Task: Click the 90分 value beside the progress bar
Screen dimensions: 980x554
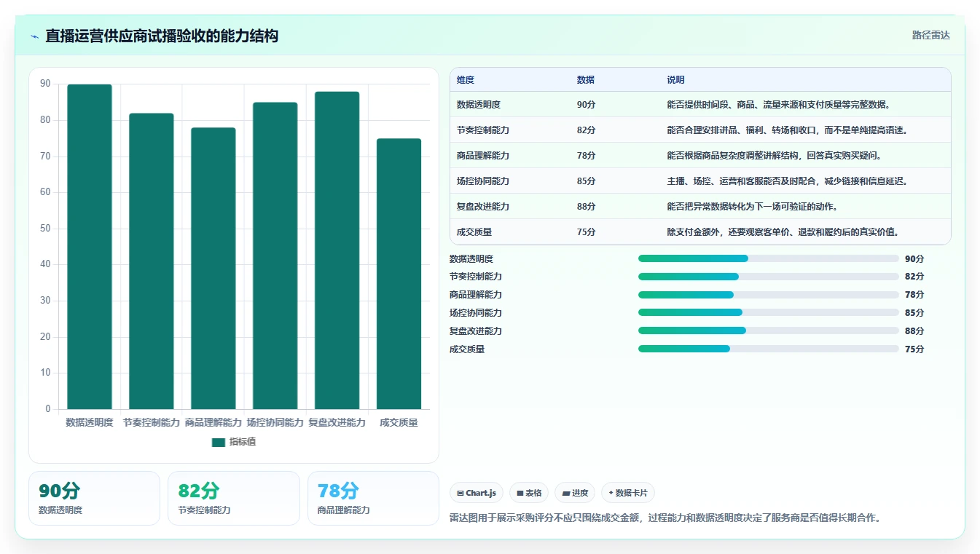Action: tap(914, 258)
